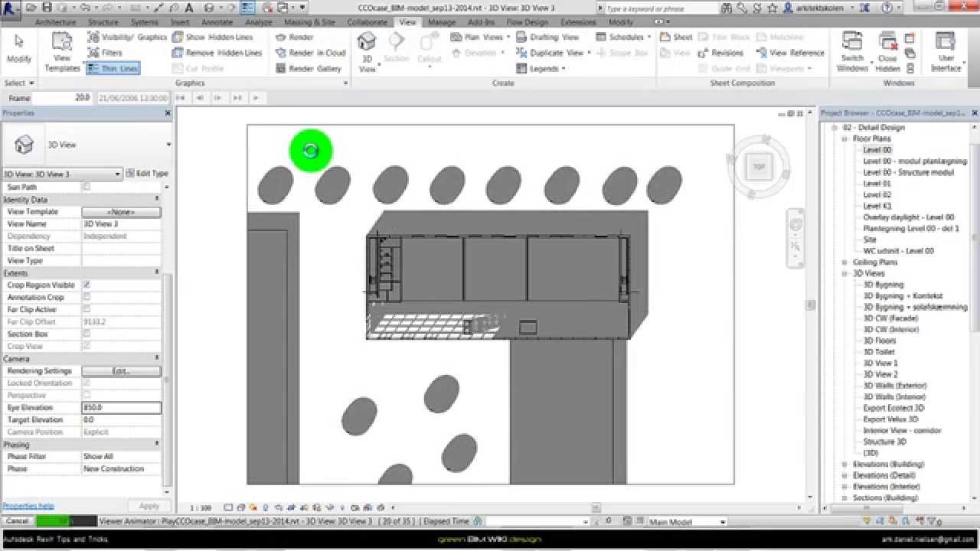Select the Modify arrow tool

click(x=18, y=49)
